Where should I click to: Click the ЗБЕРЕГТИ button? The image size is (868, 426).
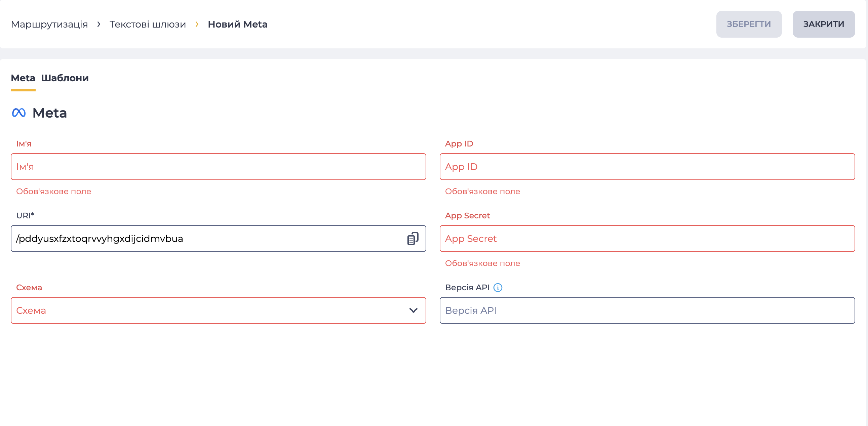click(x=749, y=24)
